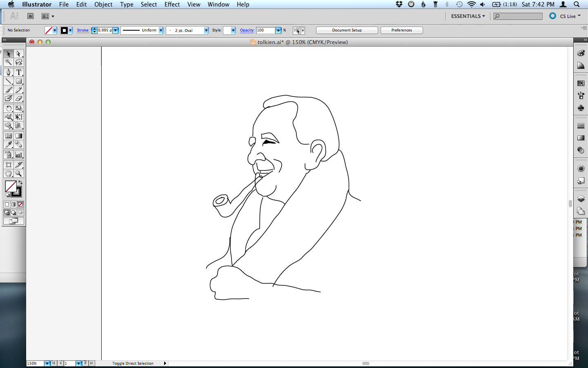Select the Eraser tool
The image size is (588, 368).
[19, 98]
